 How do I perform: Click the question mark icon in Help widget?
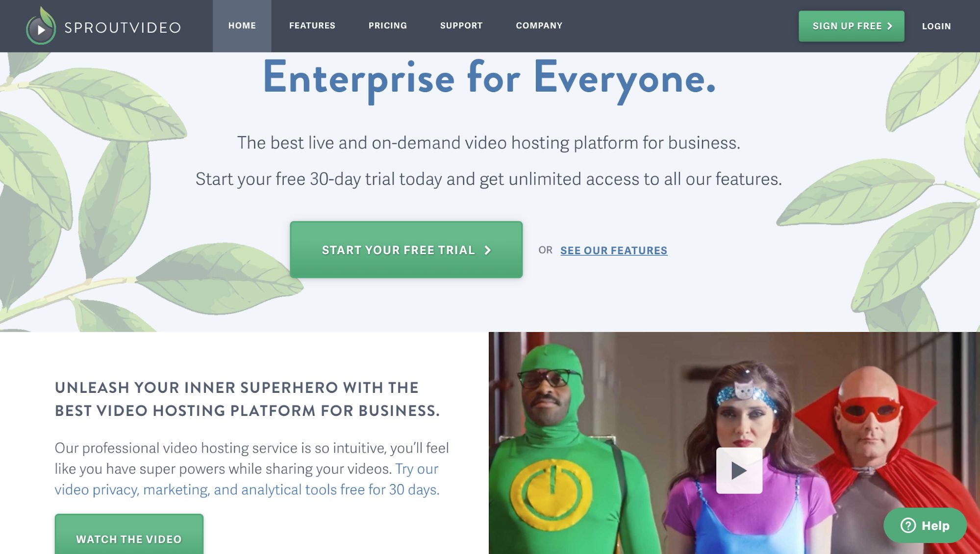pyautogui.click(x=908, y=526)
